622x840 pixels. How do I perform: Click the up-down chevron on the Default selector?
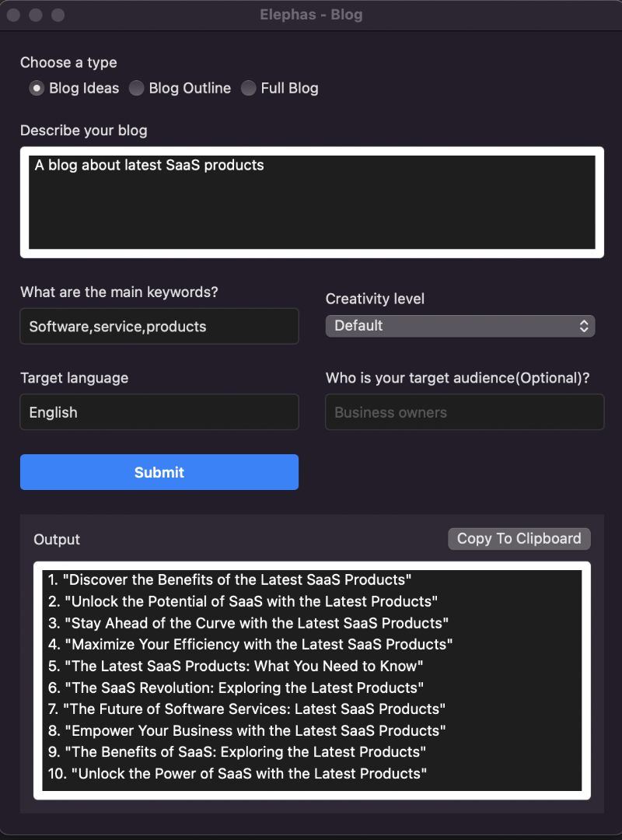584,326
